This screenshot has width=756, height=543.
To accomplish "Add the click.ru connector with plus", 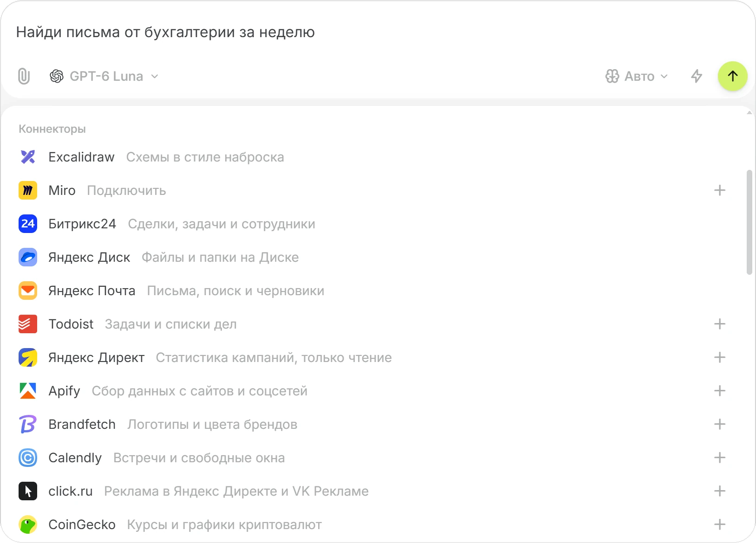I will point(720,491).
